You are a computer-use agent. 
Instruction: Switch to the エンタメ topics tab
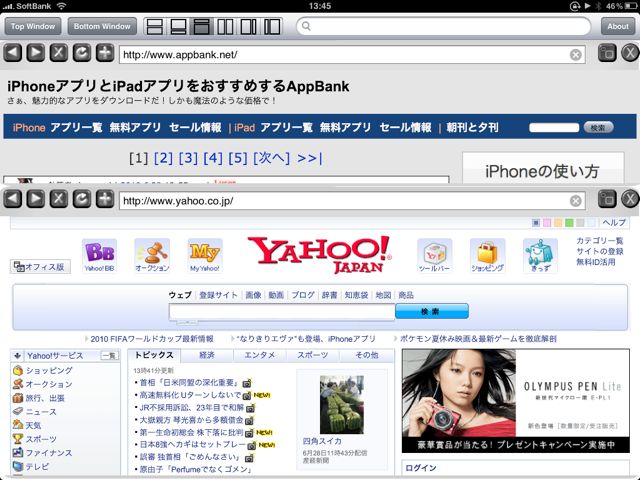point(260,355)
